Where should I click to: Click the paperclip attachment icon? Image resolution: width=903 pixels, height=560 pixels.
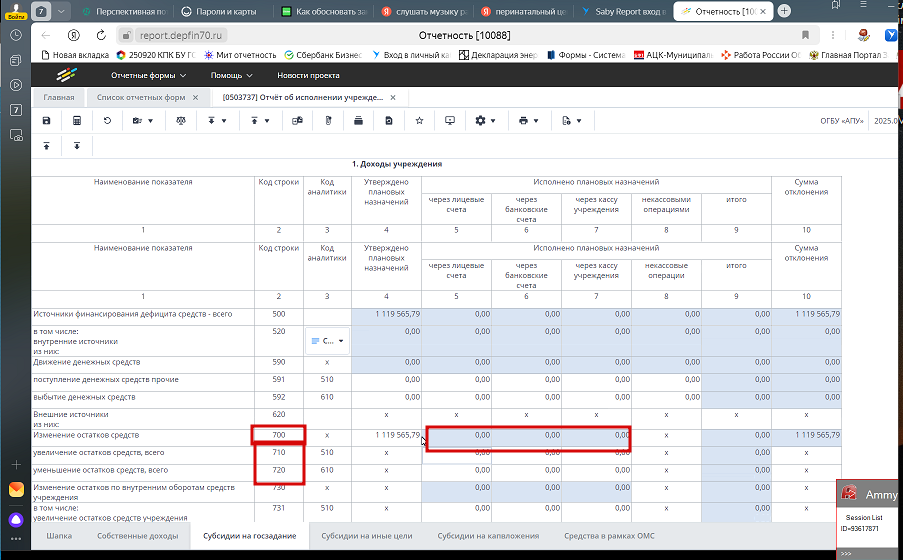pyautogui.click(x=328, y=121)
